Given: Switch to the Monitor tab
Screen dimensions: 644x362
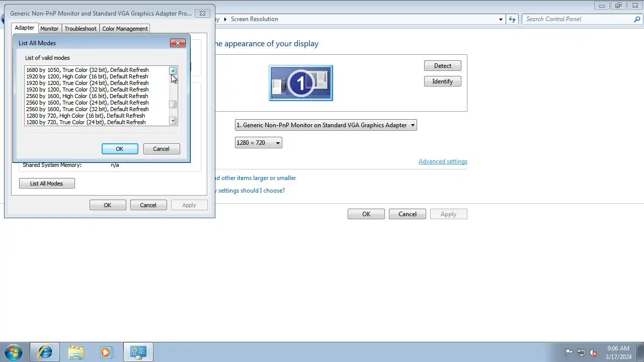Looking at the screenshot, I should (x=49, y=29).
